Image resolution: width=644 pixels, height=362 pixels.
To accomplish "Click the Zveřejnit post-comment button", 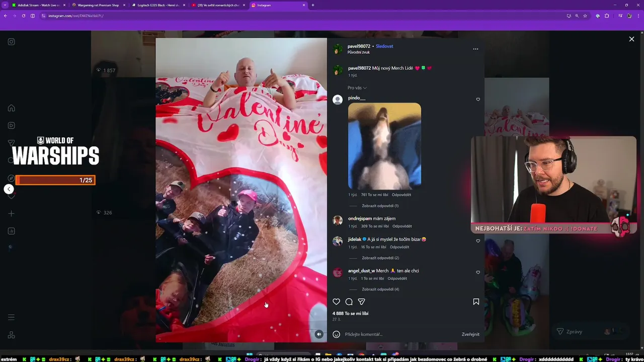I will [470, 334].
